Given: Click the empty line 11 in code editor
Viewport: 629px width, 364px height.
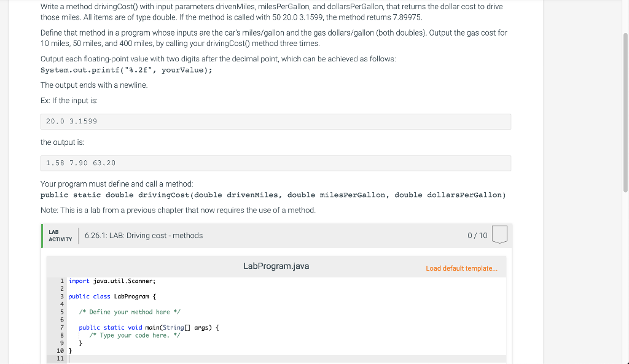Looking at the screenshot, I should pyautogui.click(x=287, y=358).
